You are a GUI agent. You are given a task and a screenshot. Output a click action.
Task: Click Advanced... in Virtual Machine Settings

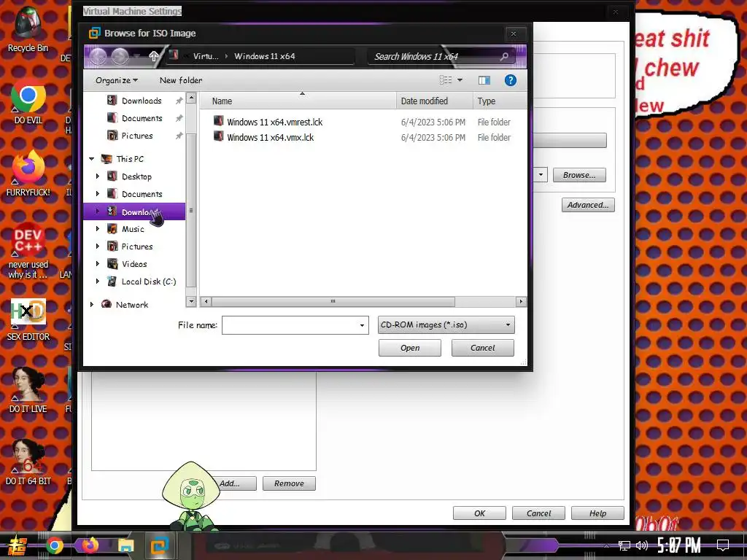(x=588, y=205)
